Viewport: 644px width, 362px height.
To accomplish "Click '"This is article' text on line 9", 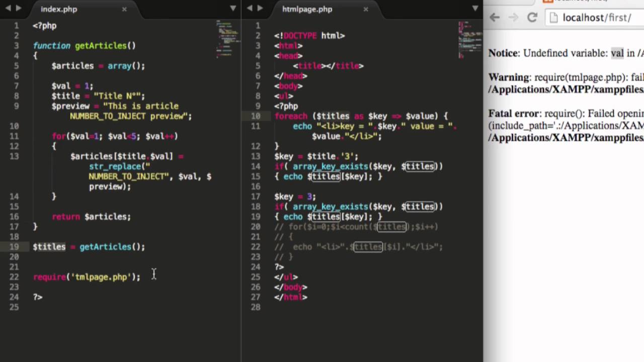I will pos(141,106).
